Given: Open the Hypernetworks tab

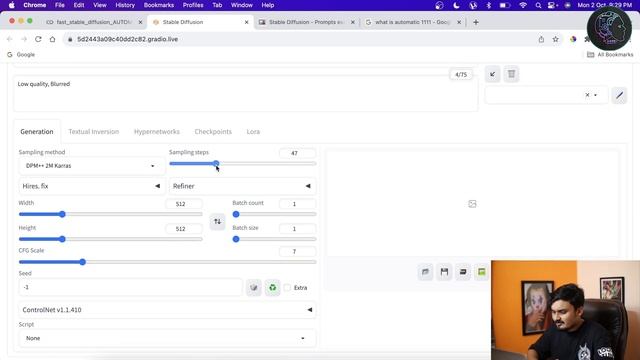Looking at the screenshot, I should click(x=157, y=131).
